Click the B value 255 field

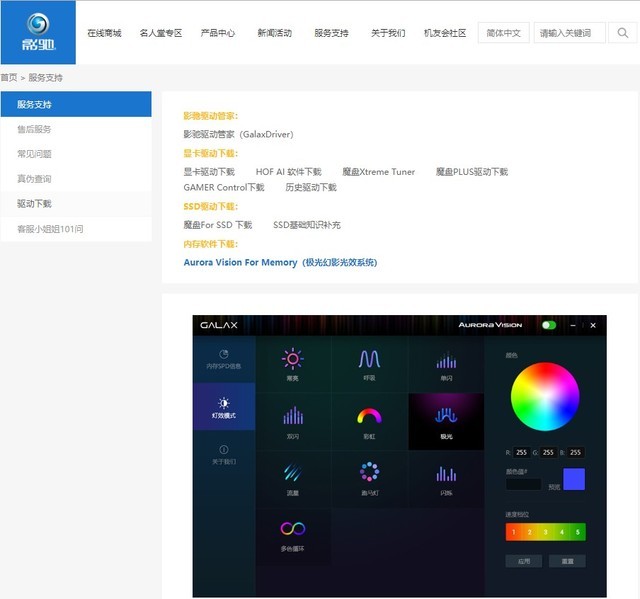576,453
